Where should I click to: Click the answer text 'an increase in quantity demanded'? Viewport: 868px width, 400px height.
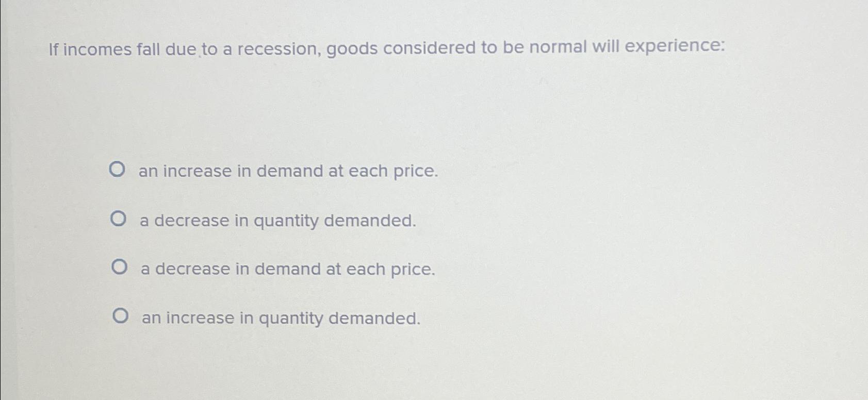click(x=280, y=318)
